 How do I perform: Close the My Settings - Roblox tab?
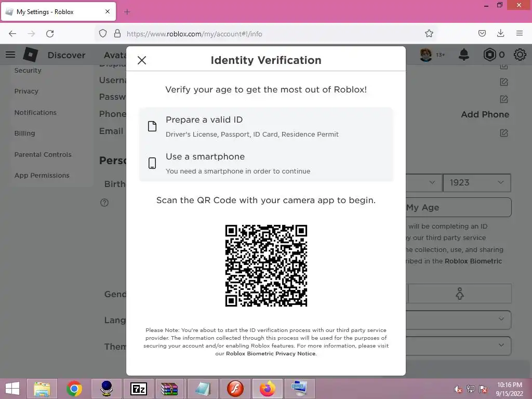click(108, 11)
